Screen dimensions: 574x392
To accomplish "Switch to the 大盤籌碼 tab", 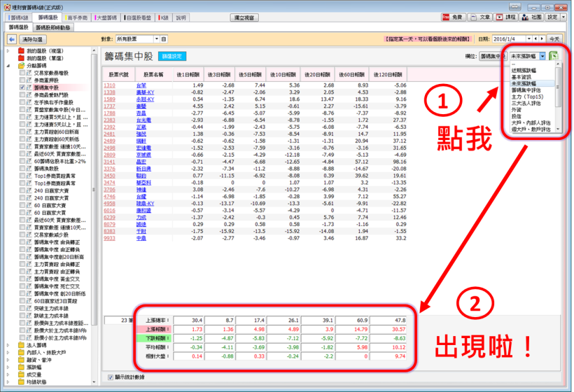I will pyautogui.click(x=106, y=17).
